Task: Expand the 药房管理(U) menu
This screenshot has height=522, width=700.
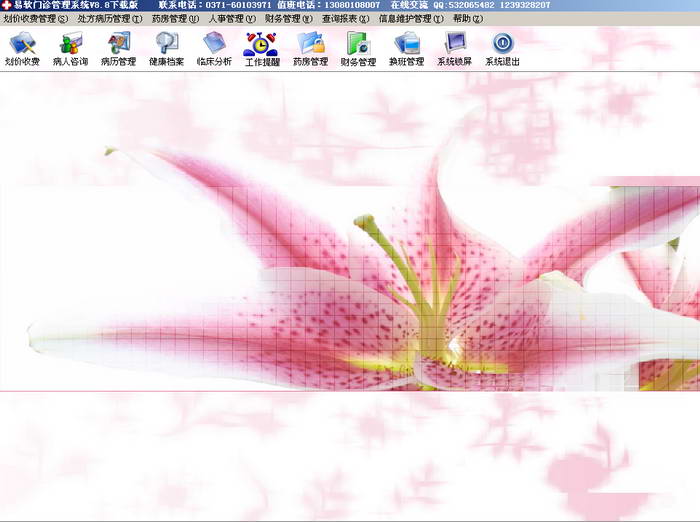Action: [175, 18]
